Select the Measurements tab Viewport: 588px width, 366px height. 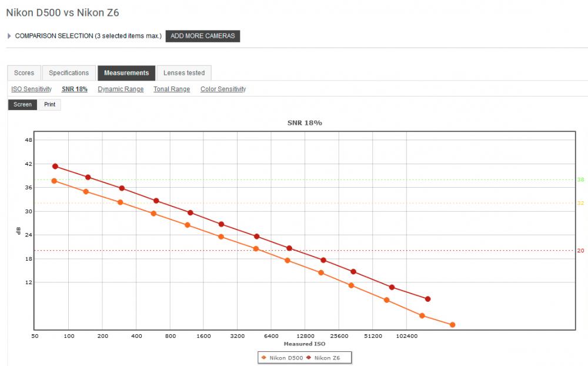click(x=126, y=73)
